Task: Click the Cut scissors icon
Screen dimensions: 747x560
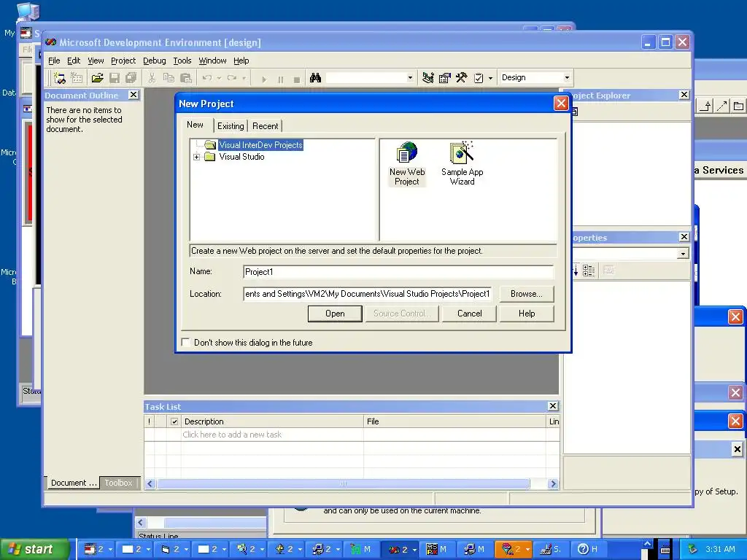Action: pos(152,77)
